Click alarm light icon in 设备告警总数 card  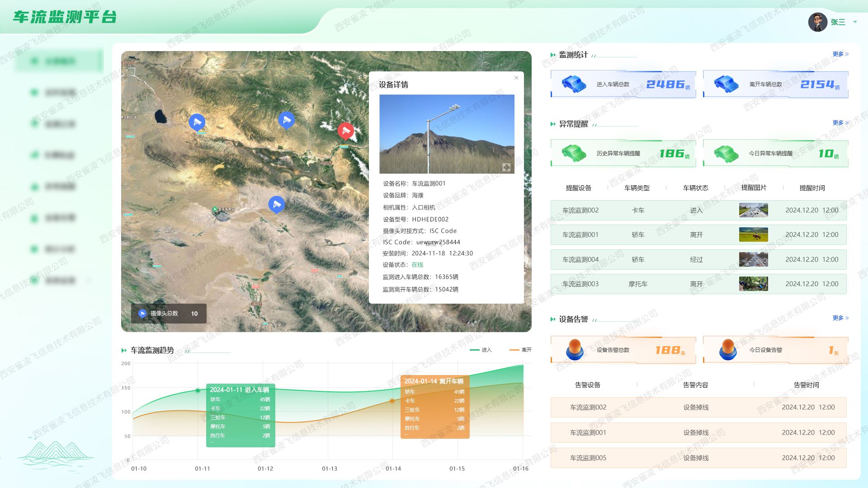click(575, 349)
